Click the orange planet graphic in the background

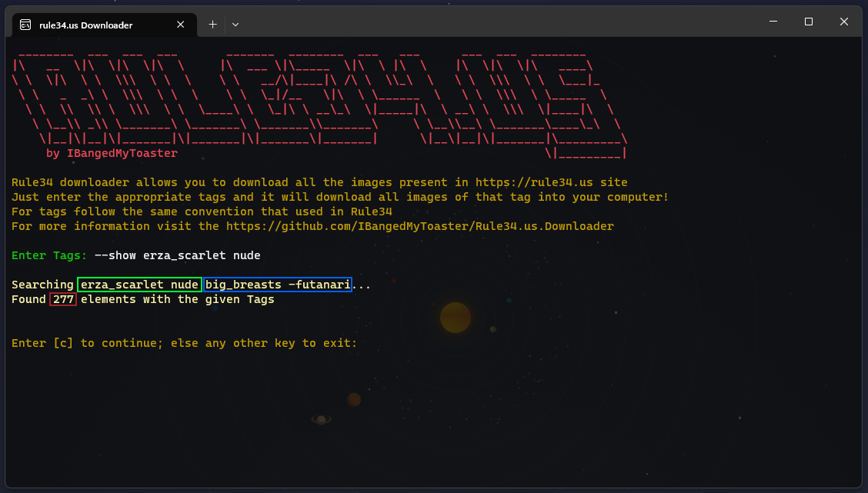click(455, 316)
